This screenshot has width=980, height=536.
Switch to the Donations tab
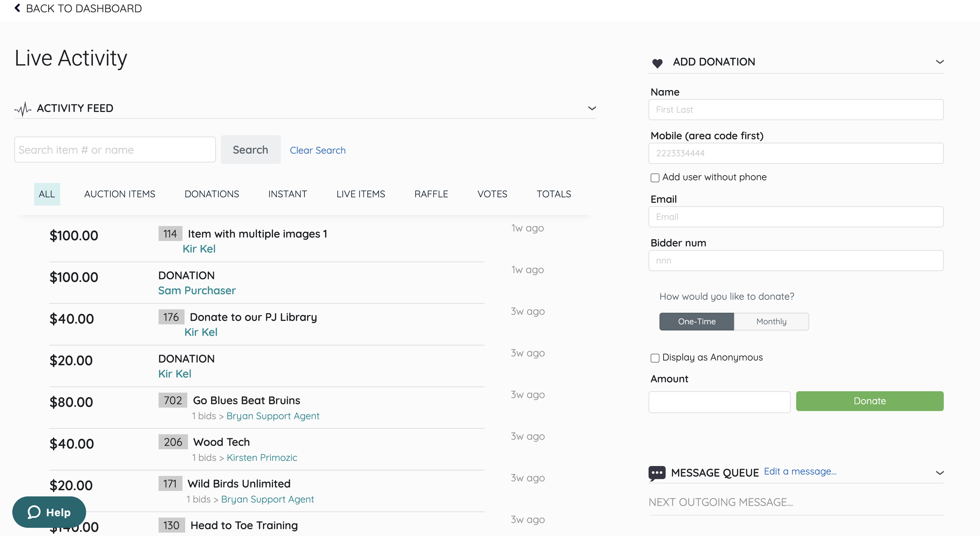pyautogui.click(x=212, y=194)
